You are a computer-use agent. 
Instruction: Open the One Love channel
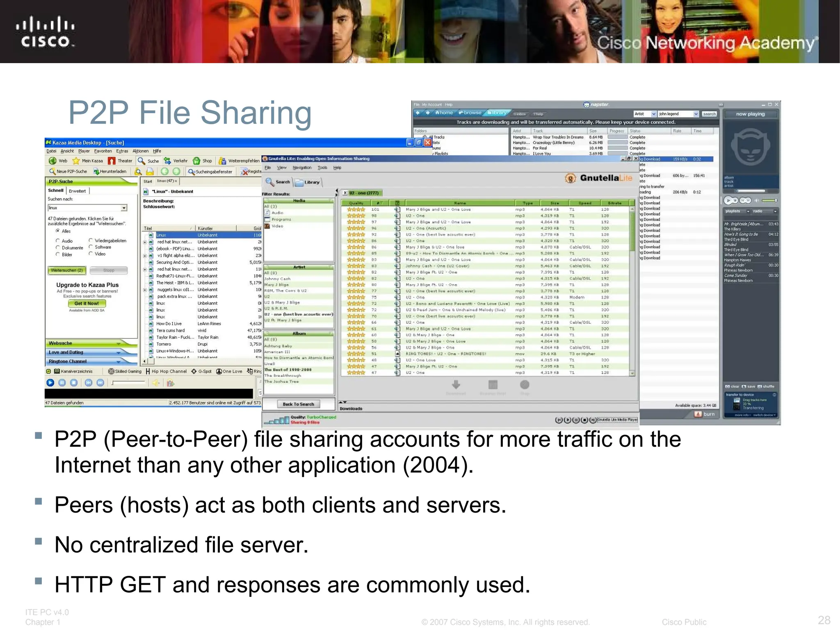229,371
